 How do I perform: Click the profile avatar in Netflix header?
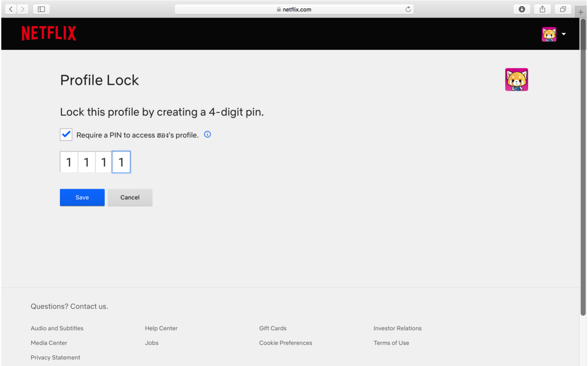click(549, 34)
